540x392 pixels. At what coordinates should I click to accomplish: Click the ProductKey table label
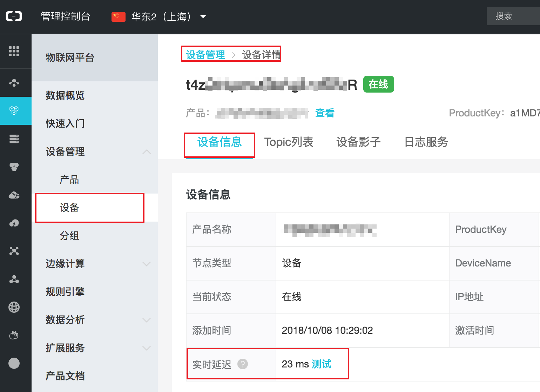pos(481,229)
